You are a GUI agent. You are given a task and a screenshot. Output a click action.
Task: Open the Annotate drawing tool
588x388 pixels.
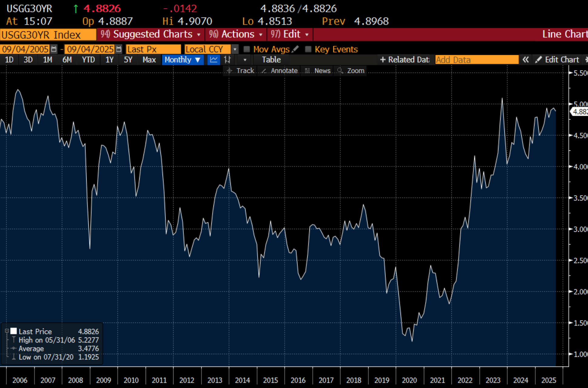(279, 71)
